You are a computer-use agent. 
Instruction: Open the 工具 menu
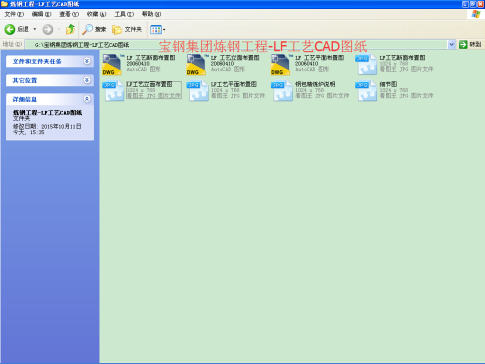(x=124, y=14)
